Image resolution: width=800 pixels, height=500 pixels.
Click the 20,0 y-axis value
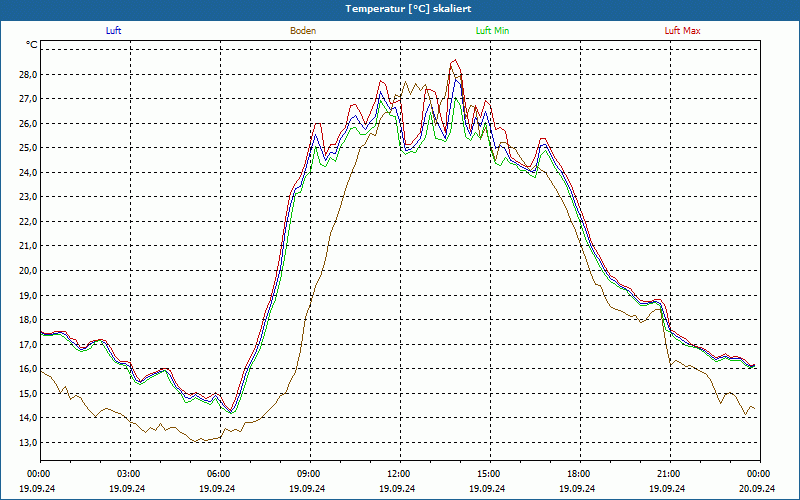(28, 270)
